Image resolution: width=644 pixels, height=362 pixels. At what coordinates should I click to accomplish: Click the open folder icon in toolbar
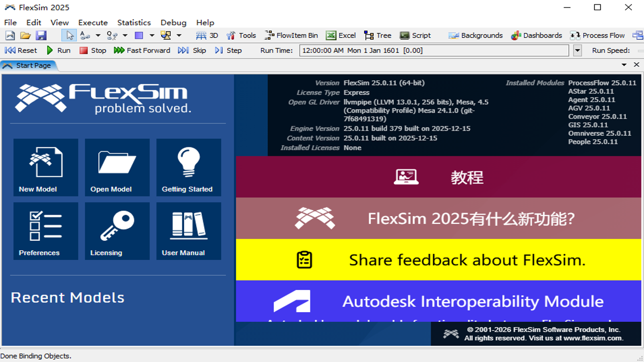(x=25, y=36)
